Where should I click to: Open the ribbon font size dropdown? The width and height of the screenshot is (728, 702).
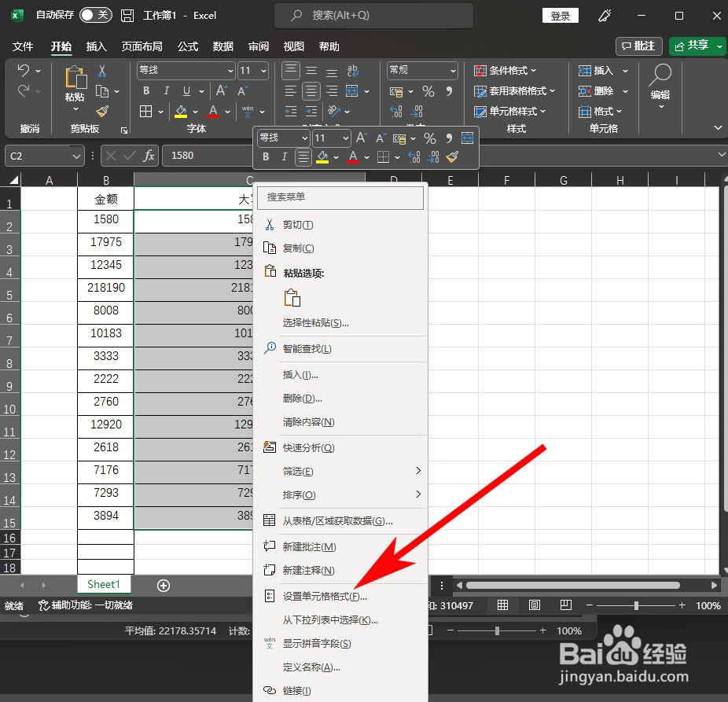pyautogui.click(x=263, y=71)
